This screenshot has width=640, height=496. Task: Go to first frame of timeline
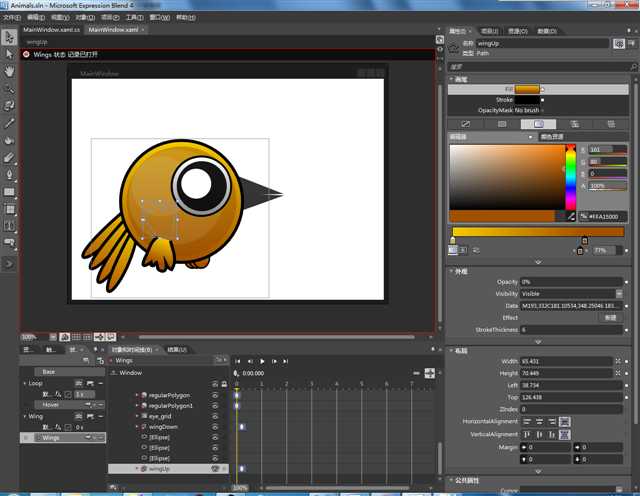pyautogui.click(x=238, y=361)
